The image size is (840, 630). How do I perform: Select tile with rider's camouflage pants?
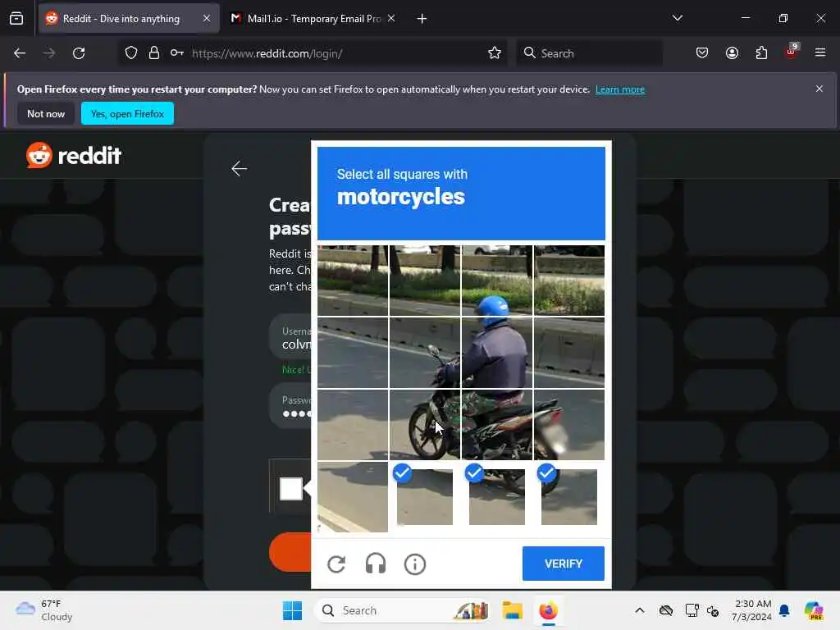coord(496,425)
